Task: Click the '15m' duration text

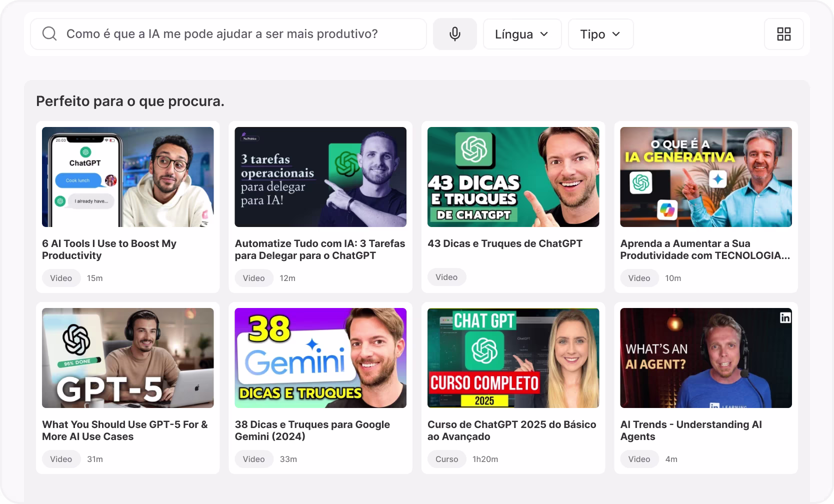Action: [x=95, y=278]
